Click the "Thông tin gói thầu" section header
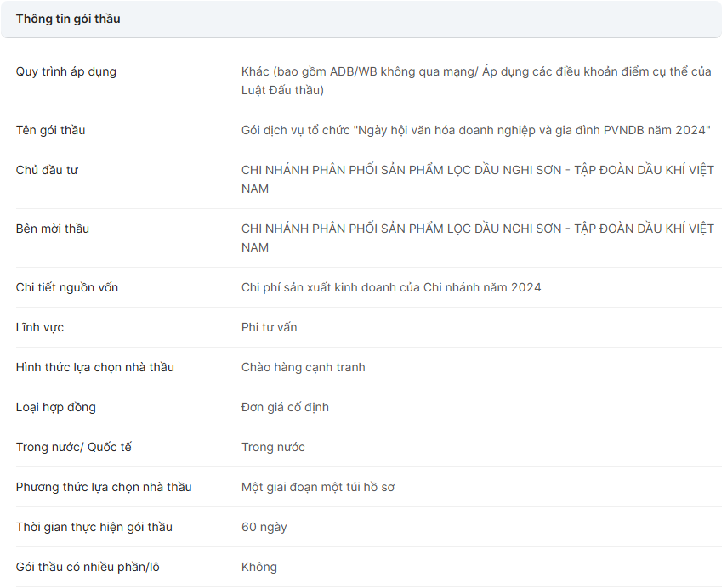Viewport: 727px width, 588px height. click(x=68, y=19)
